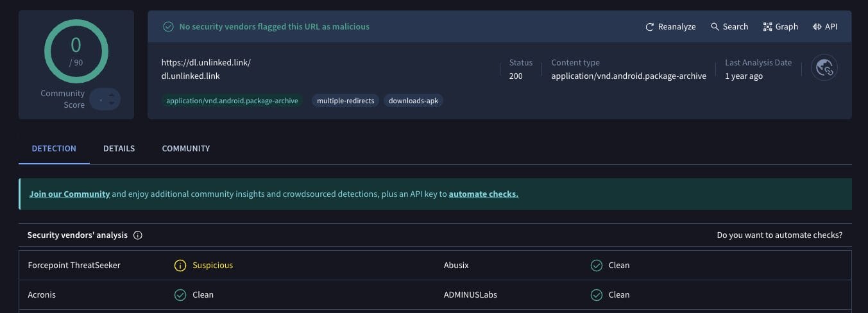Click the Suspicious verdict text
The width and height of the screenshot is (868, 313).
(212, 265)
